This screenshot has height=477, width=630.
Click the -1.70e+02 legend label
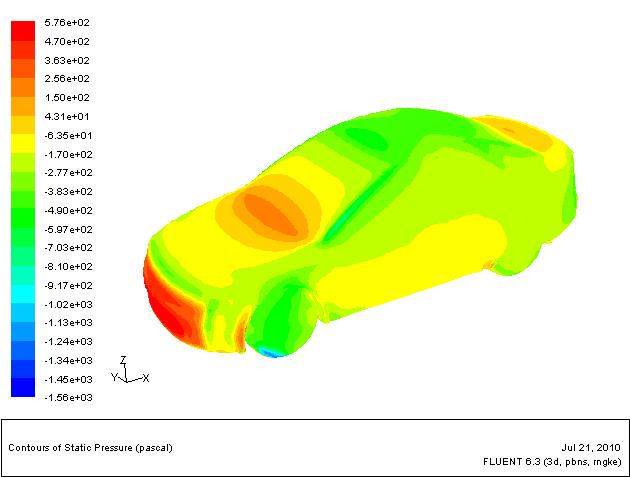68,155
